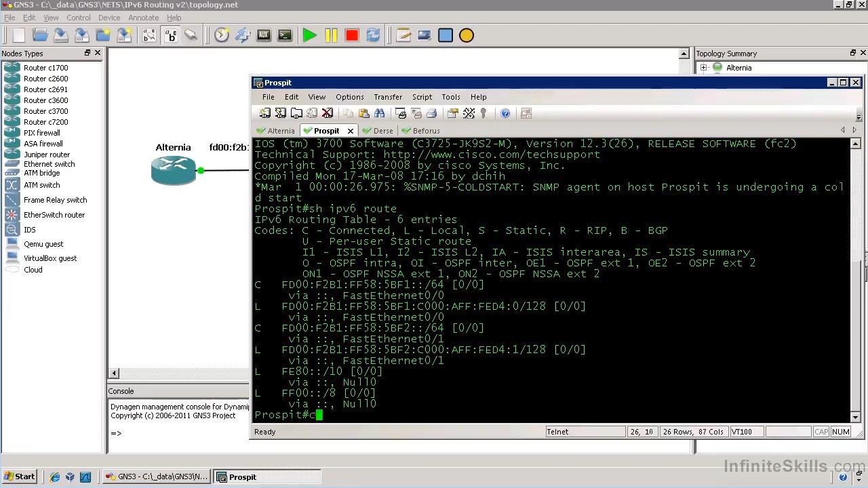The image size is (868, 488).
Task: Click the terminal command prompt line
Action: [x=288, y=415]
